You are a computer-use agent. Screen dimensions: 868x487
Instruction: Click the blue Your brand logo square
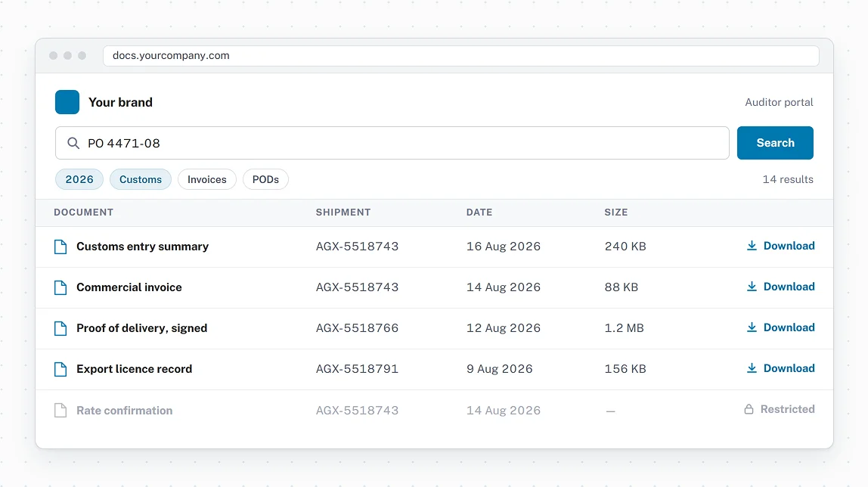tap(67, 102)
